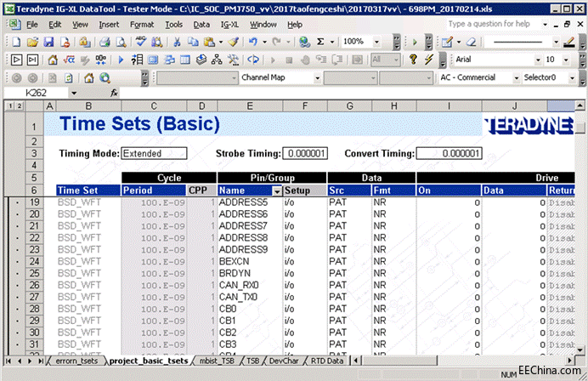
Task: Cut selection with the scissors icon
Action: click(x=177, y=42)
